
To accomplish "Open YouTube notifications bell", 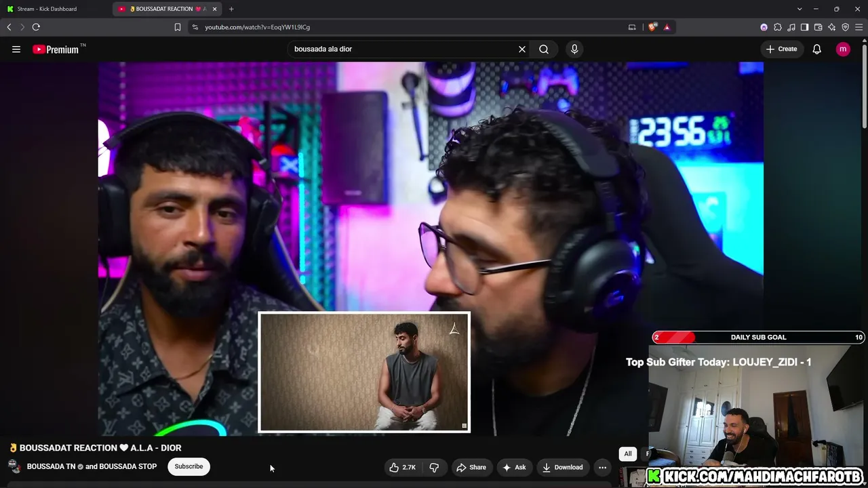I will point(817,49).
